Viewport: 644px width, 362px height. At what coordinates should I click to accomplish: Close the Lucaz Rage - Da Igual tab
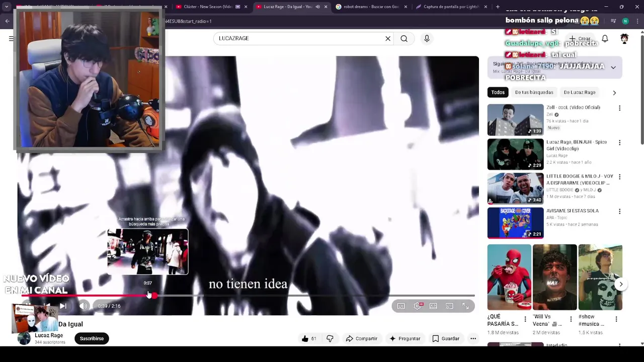coord(326,7)
